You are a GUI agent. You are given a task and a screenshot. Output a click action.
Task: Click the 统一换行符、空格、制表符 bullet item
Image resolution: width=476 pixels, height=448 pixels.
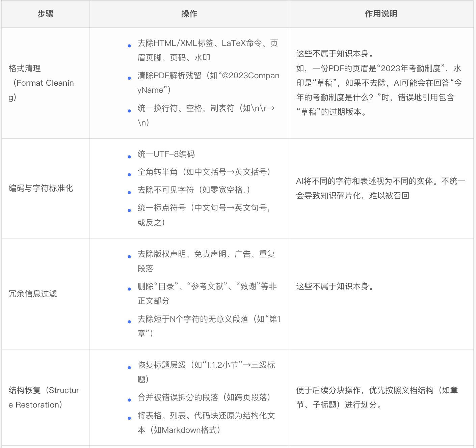click(x=206, y=115)
